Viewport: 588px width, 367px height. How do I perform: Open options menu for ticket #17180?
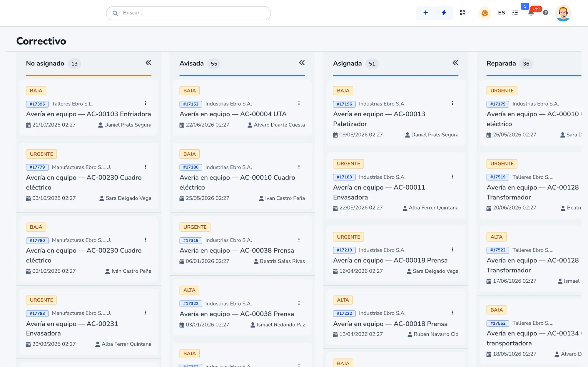click(299, 167)
